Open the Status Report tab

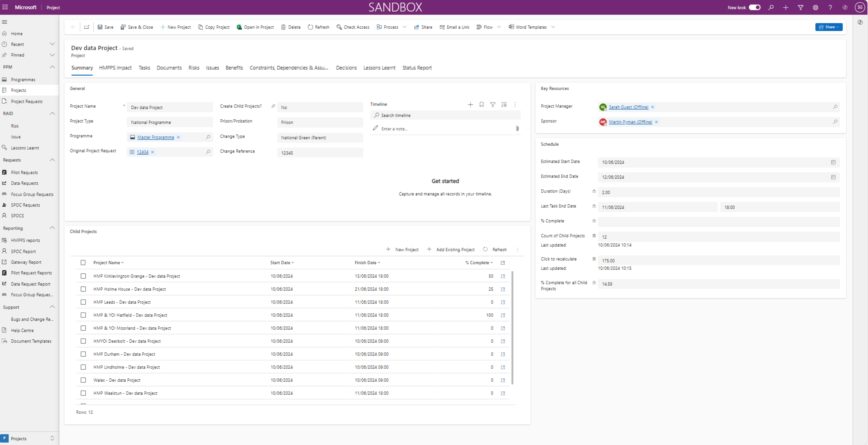pos(417,68)
